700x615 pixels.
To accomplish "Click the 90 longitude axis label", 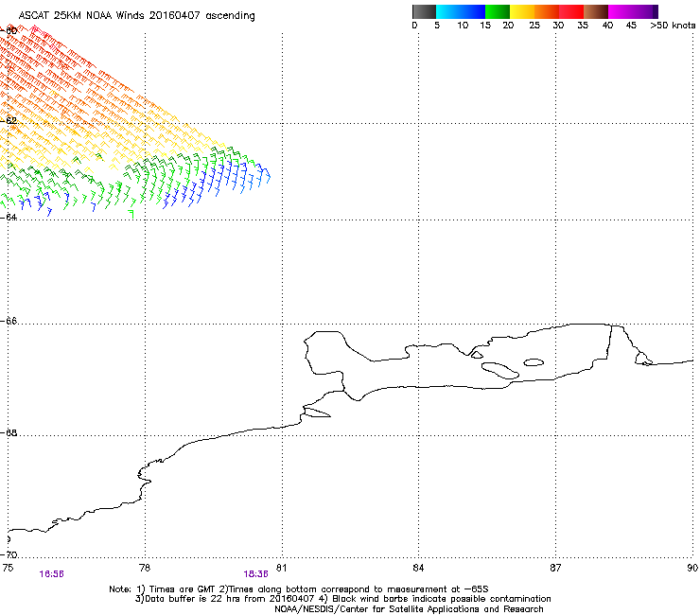I will pos(692,568).
